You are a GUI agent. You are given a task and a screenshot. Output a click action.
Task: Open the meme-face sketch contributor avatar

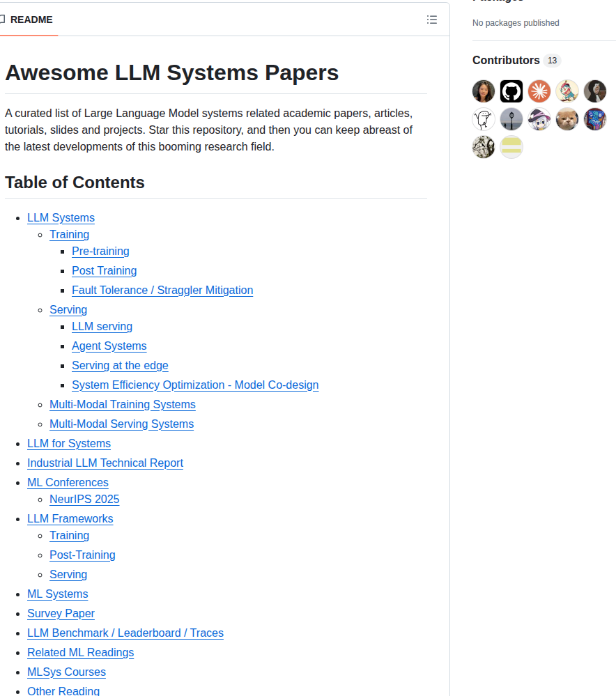(484, 119)
